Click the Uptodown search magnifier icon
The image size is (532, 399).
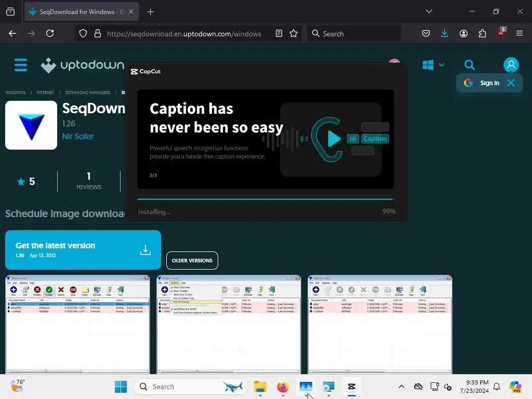click(470, 65)
